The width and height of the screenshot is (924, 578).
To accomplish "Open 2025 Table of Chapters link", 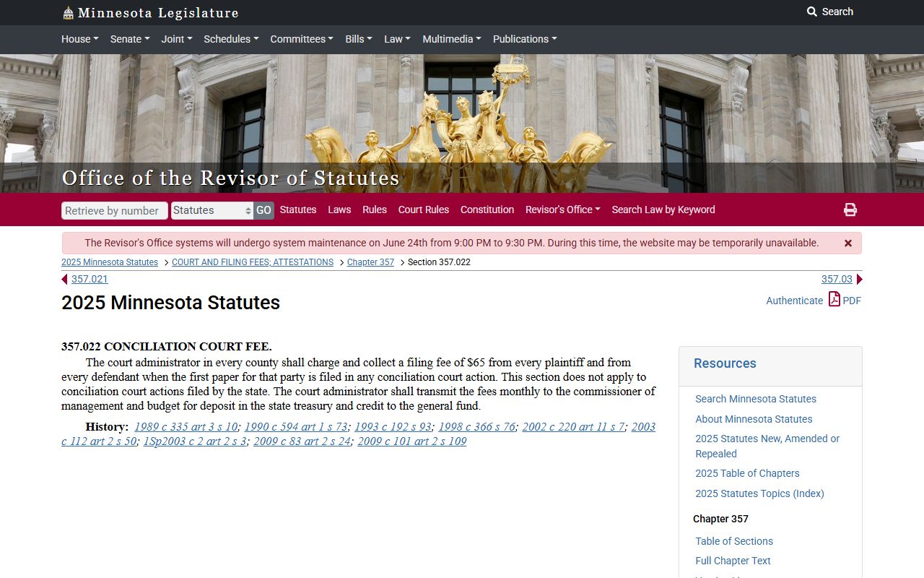I will (747, 473).
